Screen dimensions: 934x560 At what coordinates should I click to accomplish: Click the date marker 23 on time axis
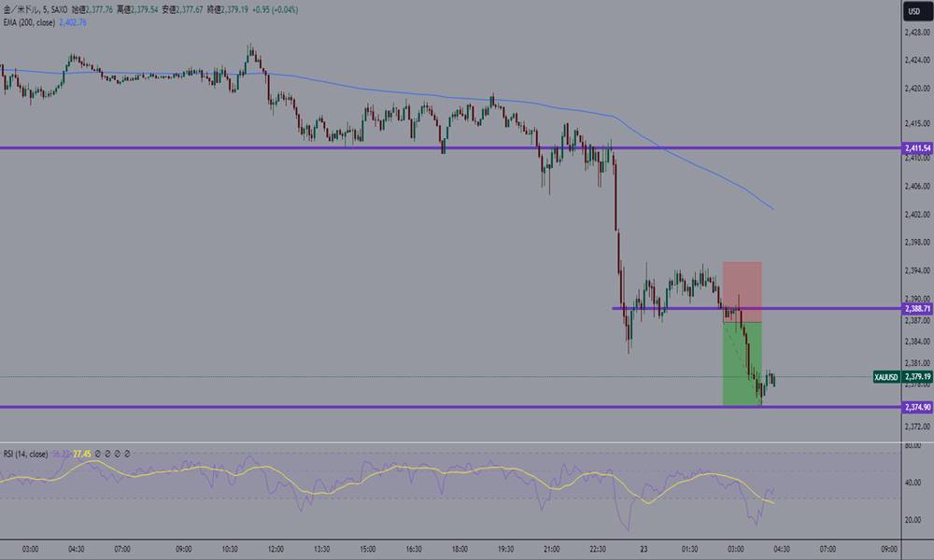click(x=646, y=549)
